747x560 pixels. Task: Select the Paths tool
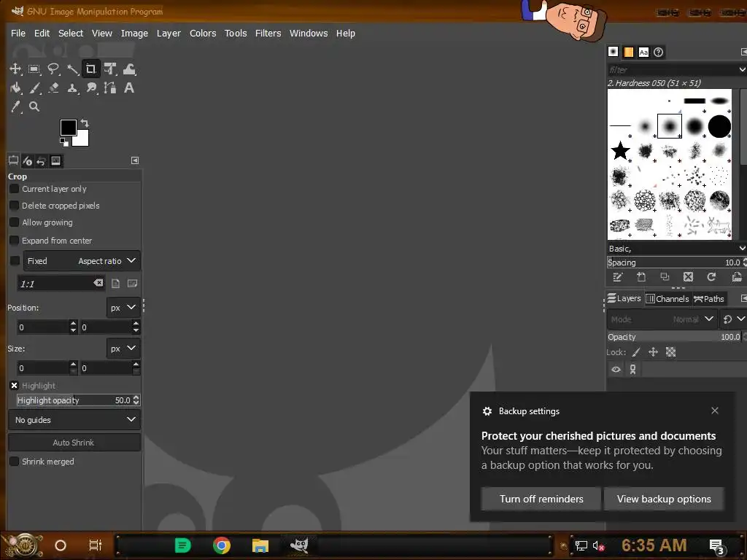(110, 88)
